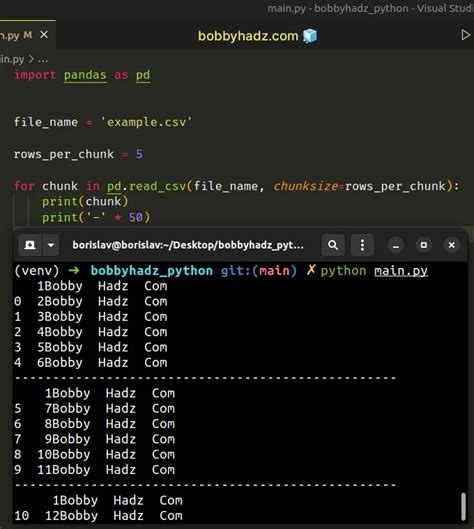Screen dimensions: 474x529
Task: Click 'git:(main)' in the terminal prompt
Action: [x=259, y=271]
